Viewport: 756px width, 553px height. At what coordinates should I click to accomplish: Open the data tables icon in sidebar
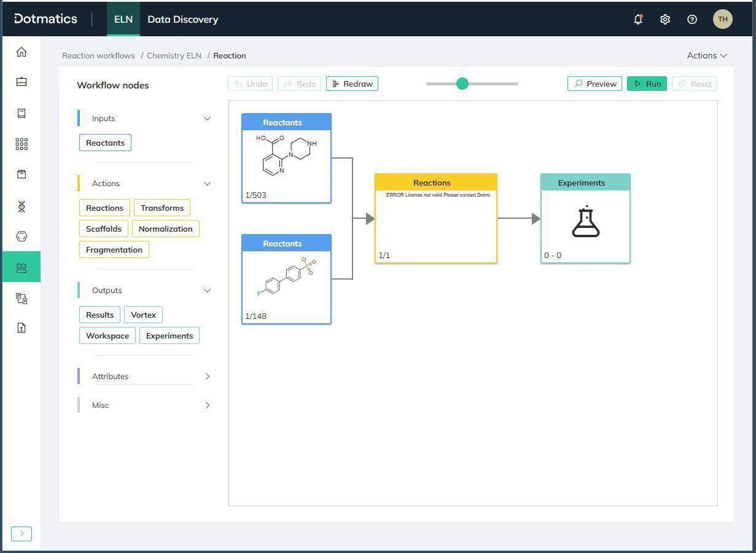[21, 299]
